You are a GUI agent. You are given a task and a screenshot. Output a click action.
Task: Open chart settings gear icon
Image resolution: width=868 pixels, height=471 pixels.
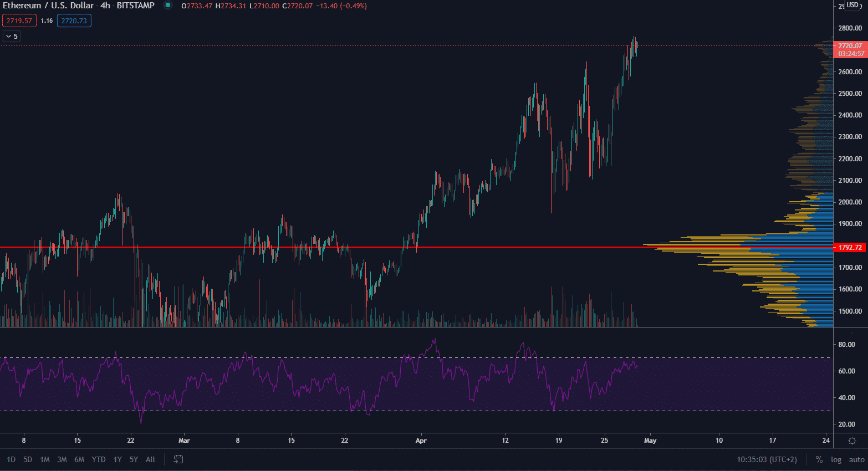coord(852,441)
